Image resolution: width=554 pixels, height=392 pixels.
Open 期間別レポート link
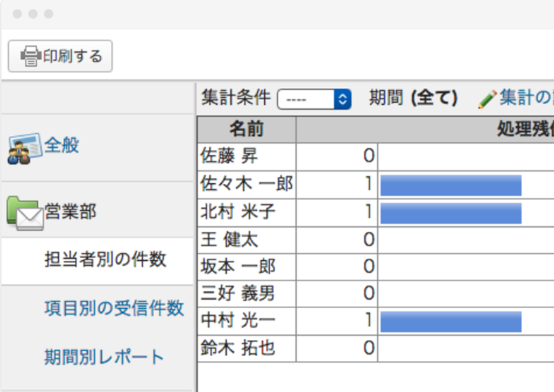pos(104,357)
